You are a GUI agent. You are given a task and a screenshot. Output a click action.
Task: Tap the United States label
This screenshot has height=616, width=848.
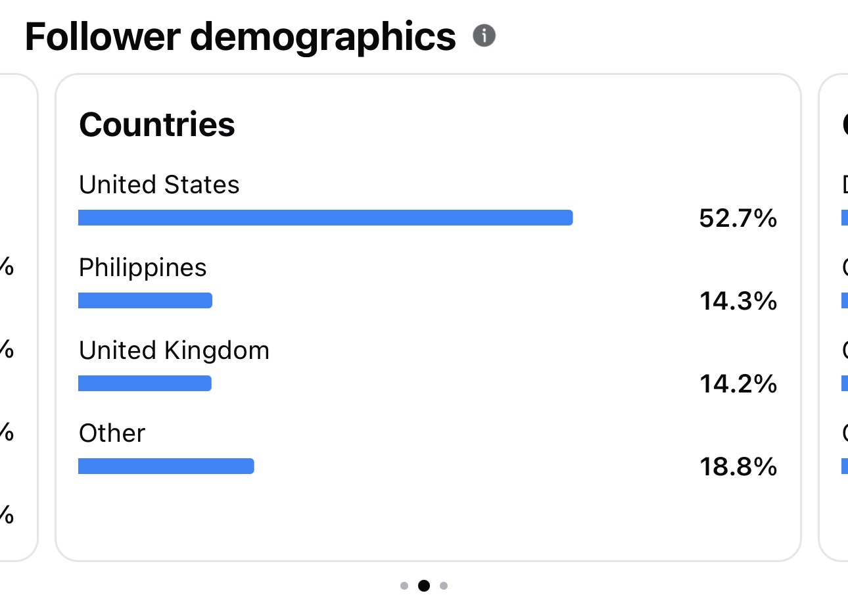click(159, 185)
